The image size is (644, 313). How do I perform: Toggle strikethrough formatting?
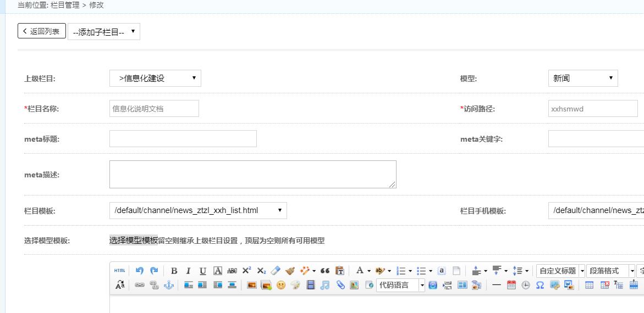tap(232, 271)
